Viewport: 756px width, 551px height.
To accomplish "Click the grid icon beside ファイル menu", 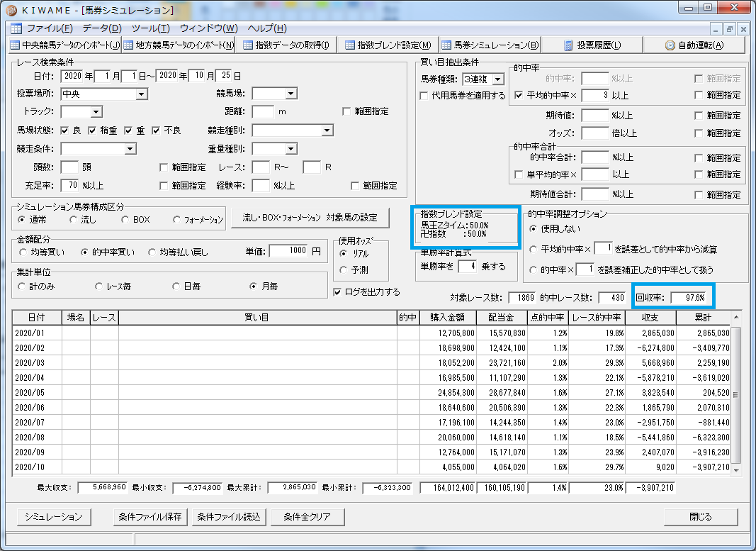I will point(16,28).
